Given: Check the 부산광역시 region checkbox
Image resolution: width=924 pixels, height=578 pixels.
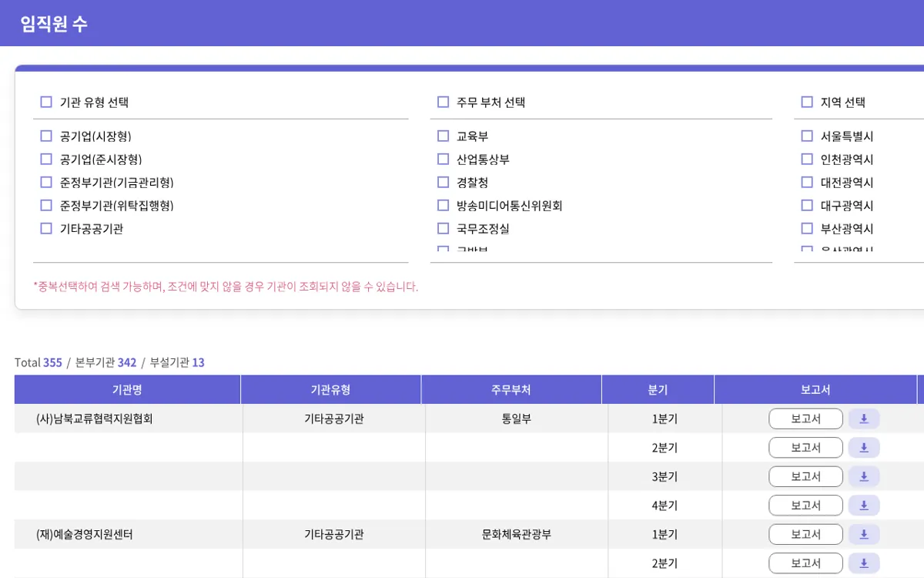Looking at the screenshot, I should pos(807,229).
